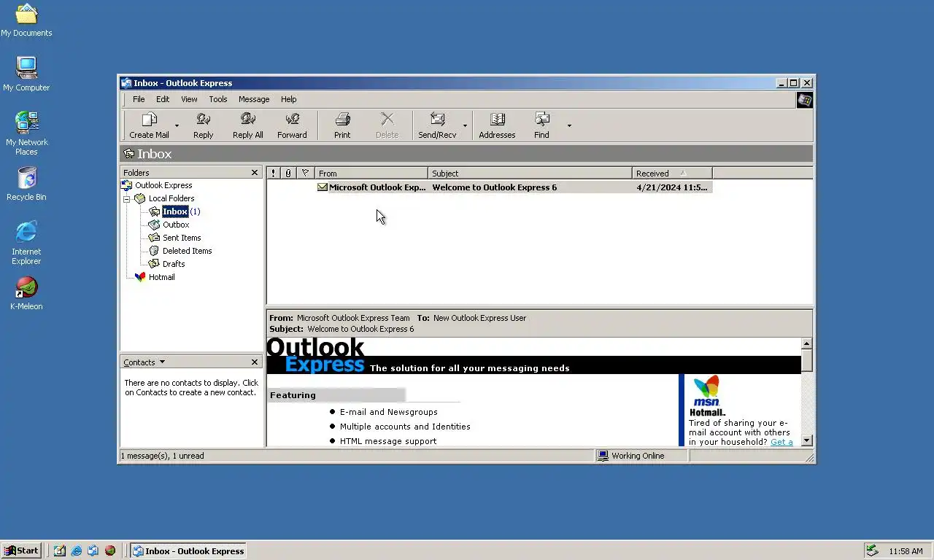Image resolution: width=934 pixels, height=560 pixels.
Task: Open the Start menu
Action: click(21, 551)
